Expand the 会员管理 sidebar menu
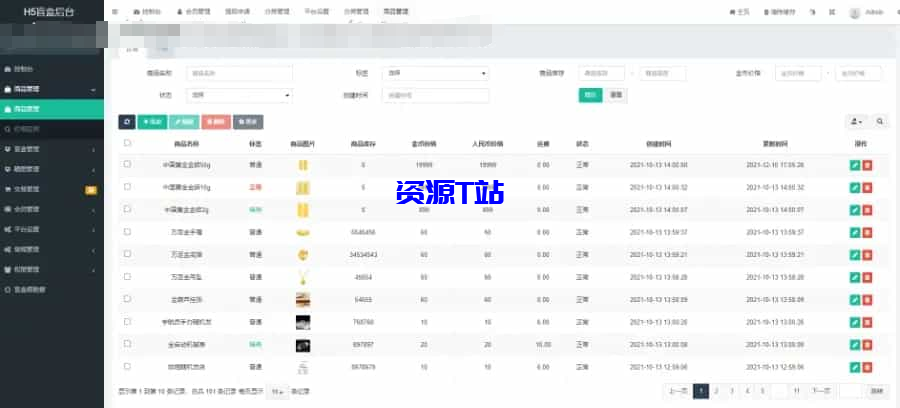Image resolution: width=900 pixels, height=408 pixels. click(52, 209)
